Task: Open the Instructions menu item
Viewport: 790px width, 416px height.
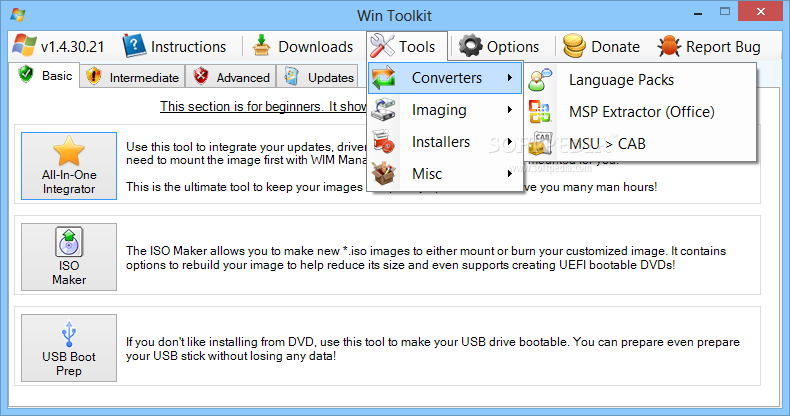Action: [175, 46]
